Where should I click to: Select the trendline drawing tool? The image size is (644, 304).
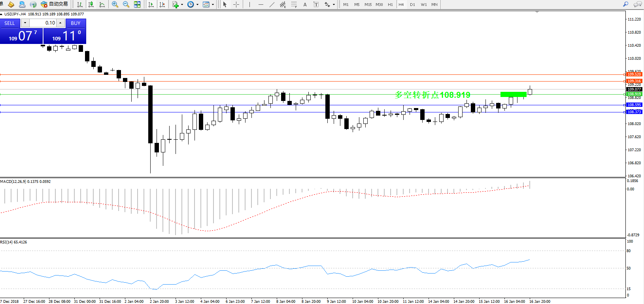(272, 4)
